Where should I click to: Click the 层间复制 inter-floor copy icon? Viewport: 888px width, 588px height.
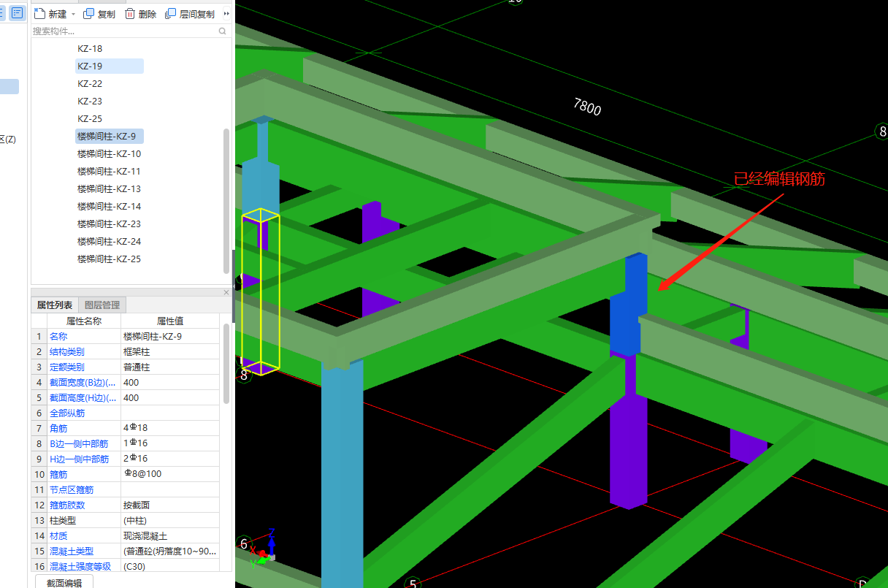(x=171, y=14)
